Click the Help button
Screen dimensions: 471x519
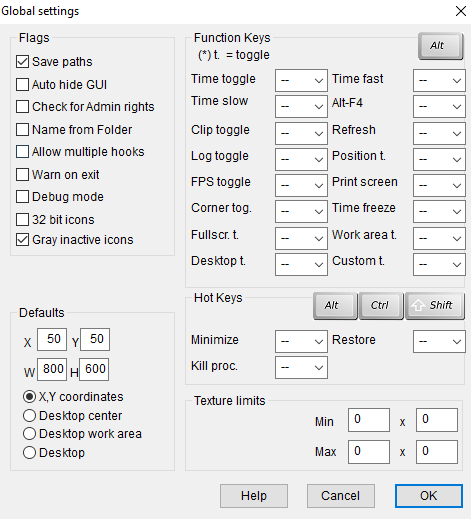[254, 496]
